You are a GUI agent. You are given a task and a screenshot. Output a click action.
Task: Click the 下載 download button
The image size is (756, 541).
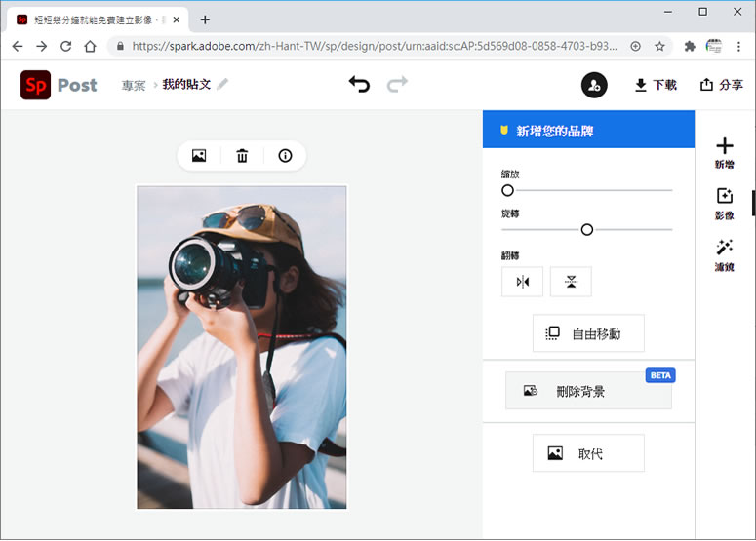[x=656, y=85]
